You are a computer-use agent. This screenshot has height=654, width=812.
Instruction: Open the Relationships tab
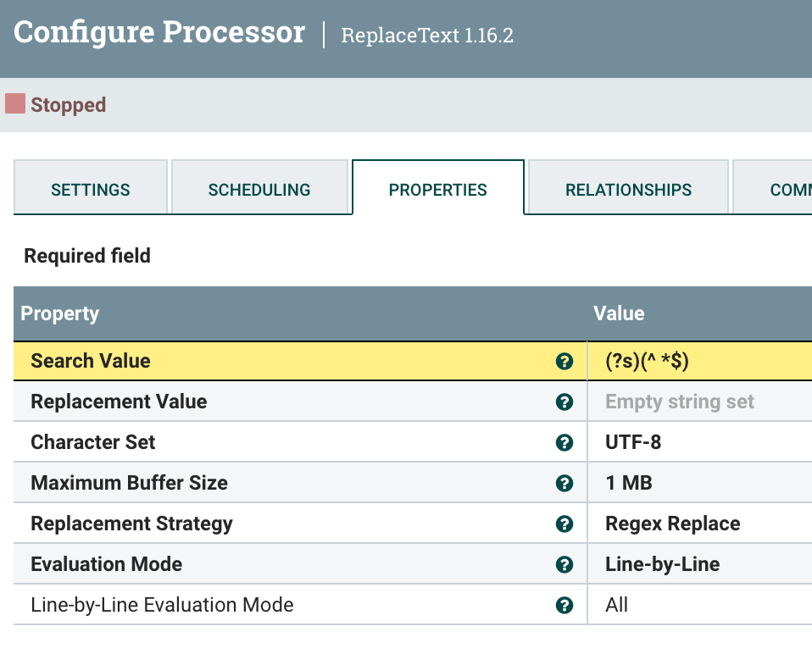tap(628, 187)
